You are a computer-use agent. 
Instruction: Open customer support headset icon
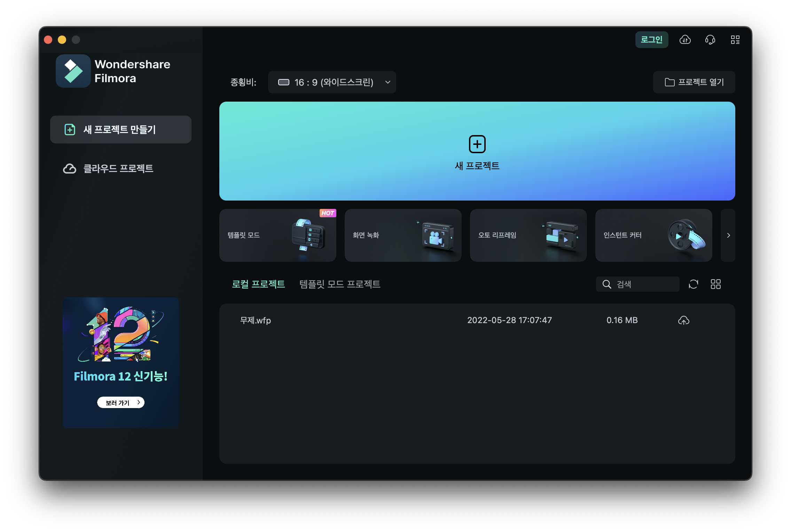pyautogui.click(x=710, y=40)
